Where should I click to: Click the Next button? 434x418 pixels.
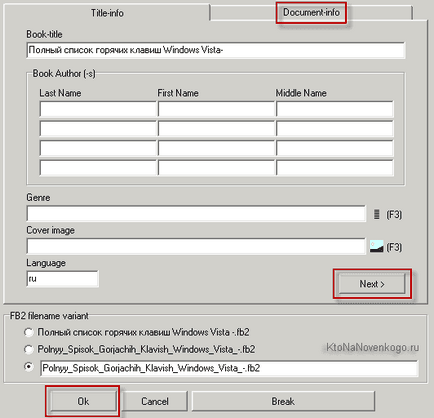coord(372,284)
